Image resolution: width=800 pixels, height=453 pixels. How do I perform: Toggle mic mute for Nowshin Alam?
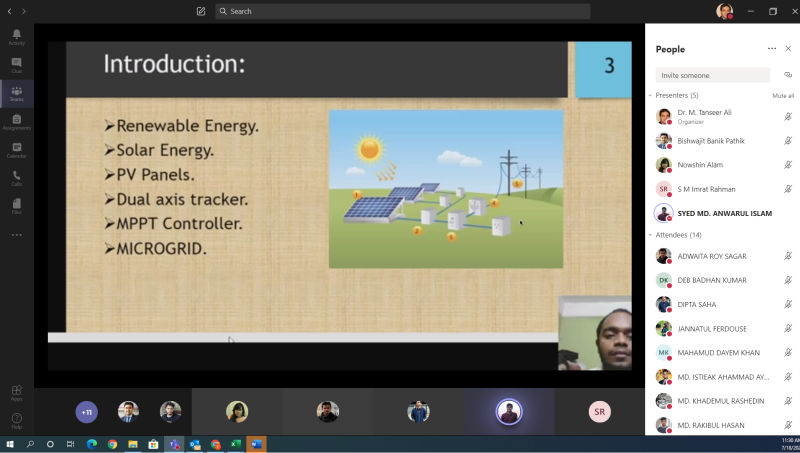tap(788, 165)
